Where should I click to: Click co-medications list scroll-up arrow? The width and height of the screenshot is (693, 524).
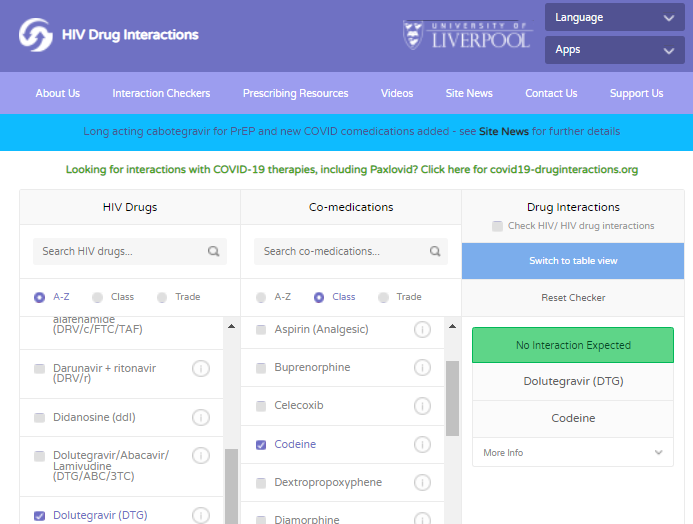pos(452,327)
